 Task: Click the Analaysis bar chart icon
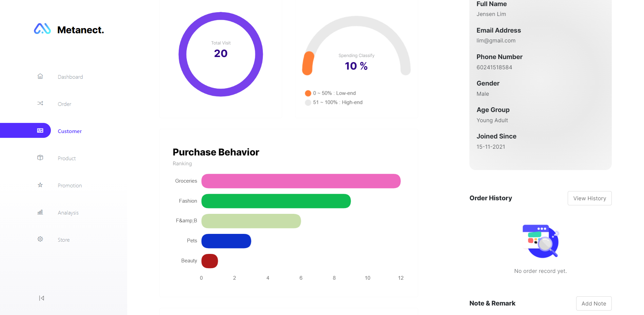pos(40,212)
